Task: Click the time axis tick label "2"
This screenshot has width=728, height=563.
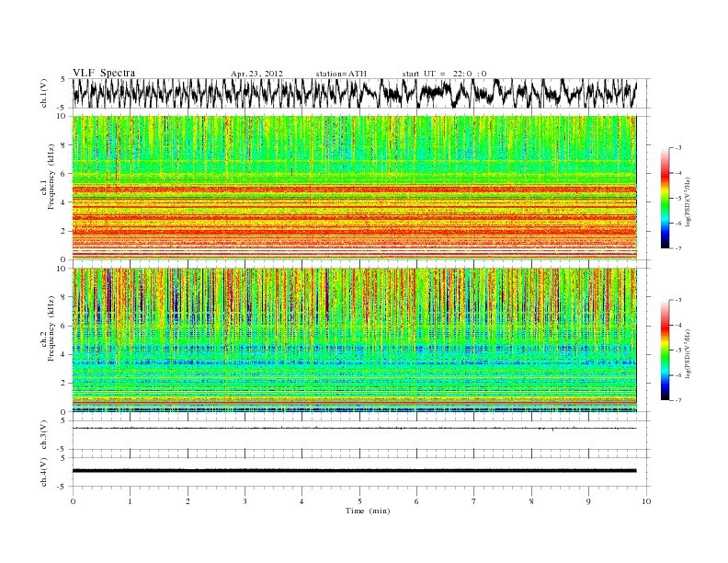Action: pos(188,501)
